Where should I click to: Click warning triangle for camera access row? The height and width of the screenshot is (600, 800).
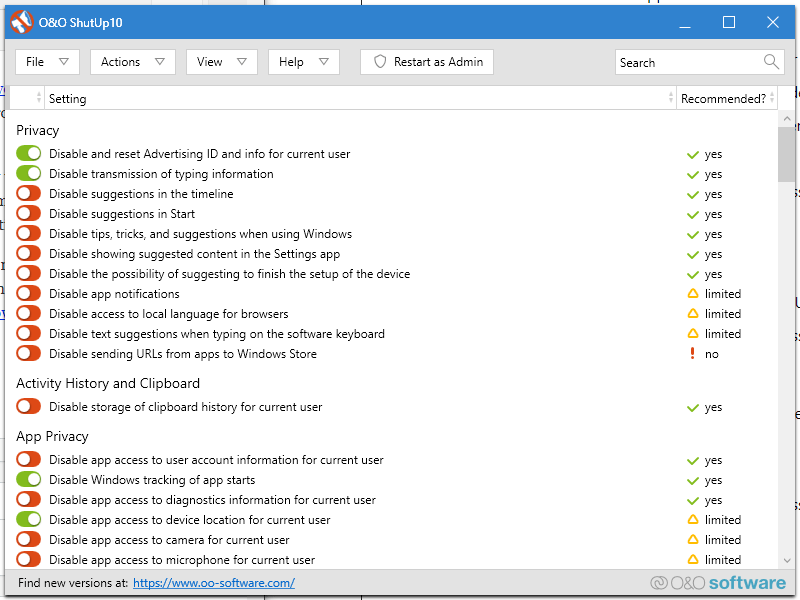tap(692, 540)
